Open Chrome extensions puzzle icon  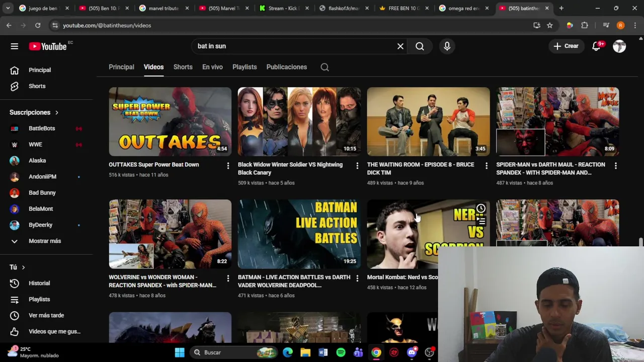point(585,25)
